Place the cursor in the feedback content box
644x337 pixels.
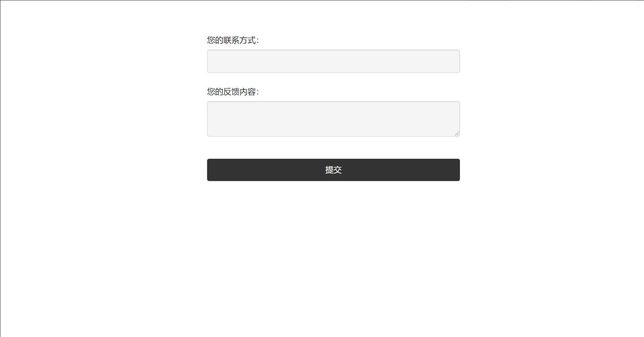[333, 119]
